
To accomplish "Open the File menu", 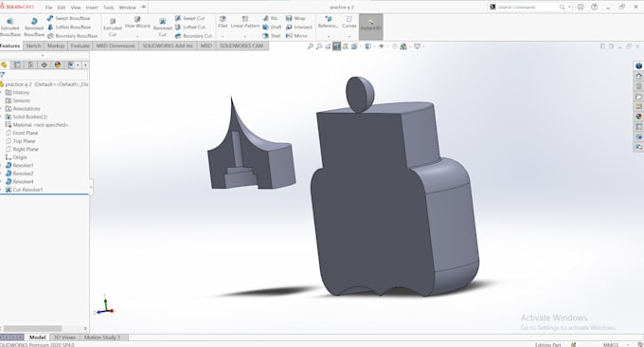I will click(x=49, y=8).
